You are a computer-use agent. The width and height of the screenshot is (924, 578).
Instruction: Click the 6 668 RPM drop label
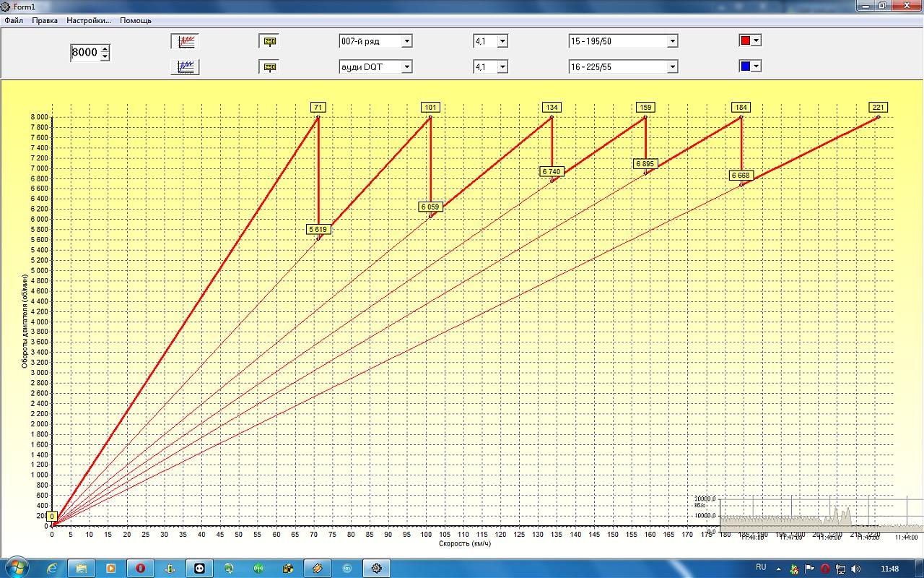741,175
